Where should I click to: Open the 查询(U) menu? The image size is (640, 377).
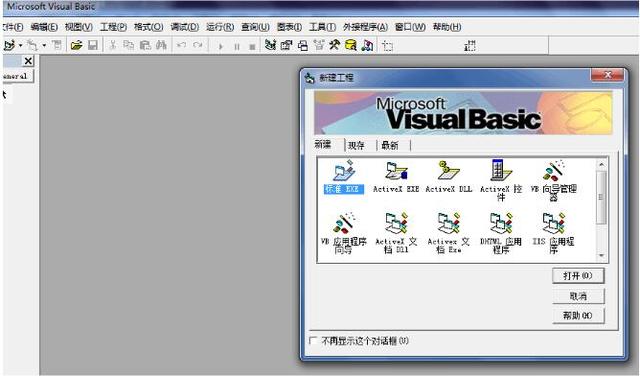(256, 27)
